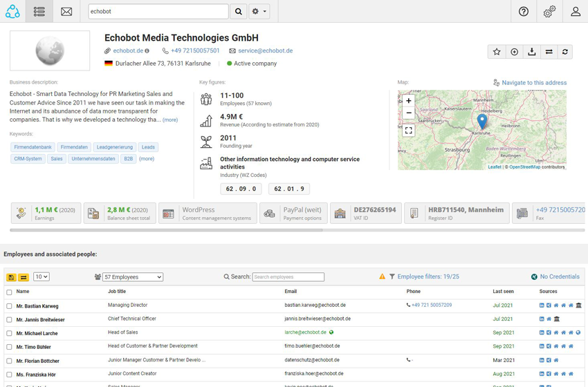Viewport: 588px width, 387px height.
Task: Click the orange warning triangle icon
Action: pos(382,276)
